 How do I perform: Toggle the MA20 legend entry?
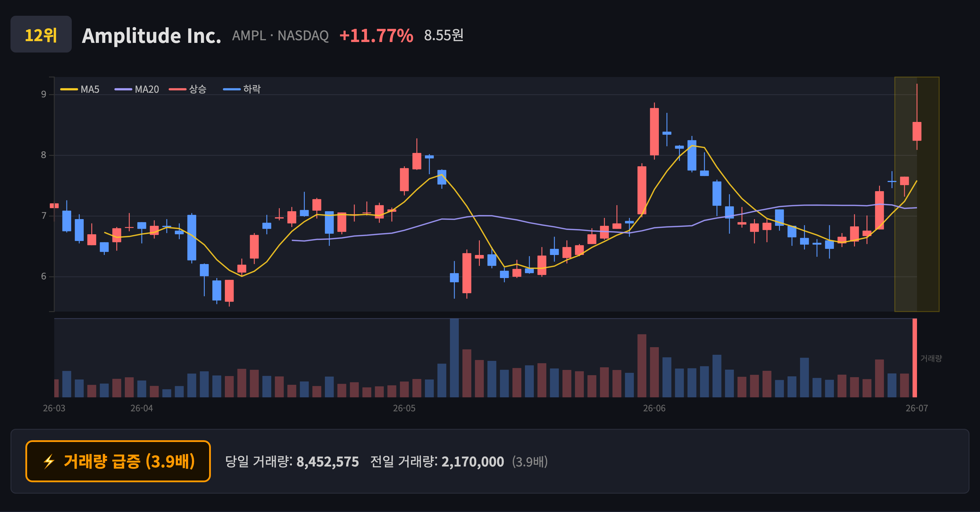(136, 89)
